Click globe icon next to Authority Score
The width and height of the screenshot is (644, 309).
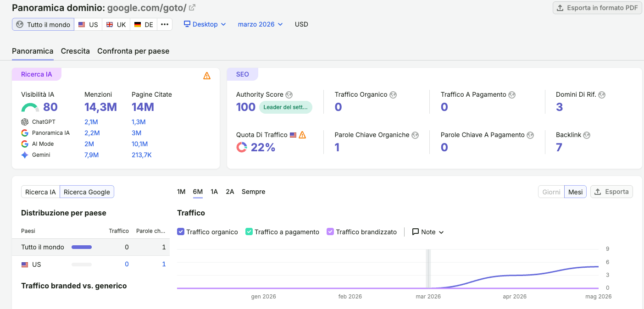pyautogui.click(x=289, y=95)
